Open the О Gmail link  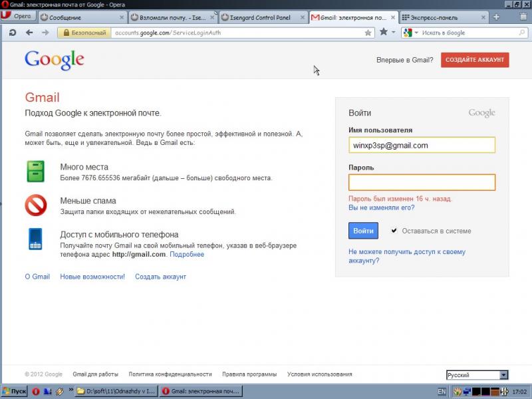coord(37,277)
